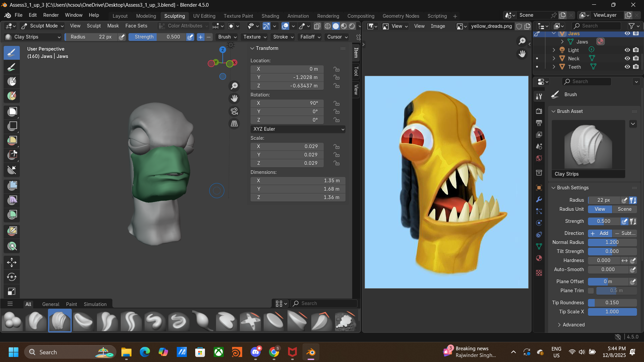Screen dimensions: 644x362
Task: Open the Modifiers wrench properties tab
Action: click(x=539, y=200)
